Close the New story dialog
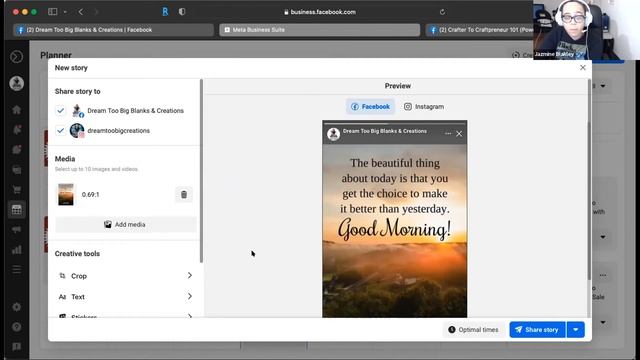The width and height of the screenshot is (640, 360). [583, 68]
